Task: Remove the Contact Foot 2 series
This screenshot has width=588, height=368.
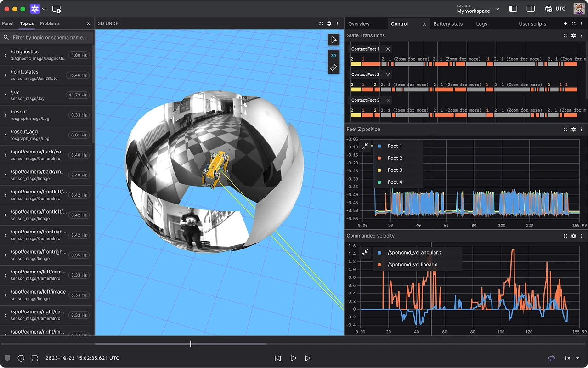Action: pyautogui.click(x=388, y=74)
